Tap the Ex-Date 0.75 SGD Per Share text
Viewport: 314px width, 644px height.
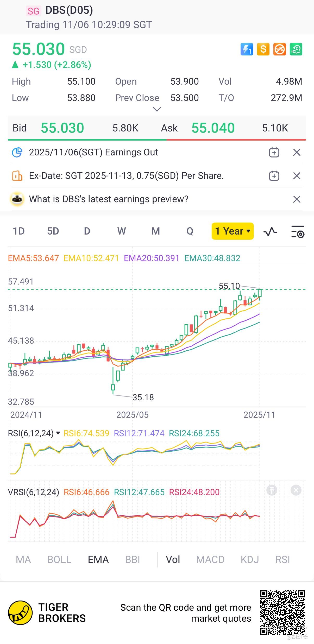tap(126, 176)
